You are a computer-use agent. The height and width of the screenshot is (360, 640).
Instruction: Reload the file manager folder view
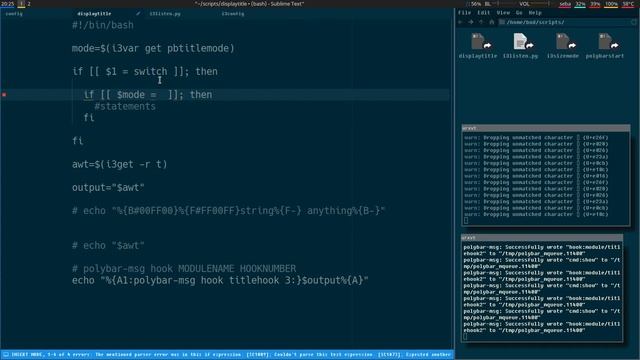(634, 22)
